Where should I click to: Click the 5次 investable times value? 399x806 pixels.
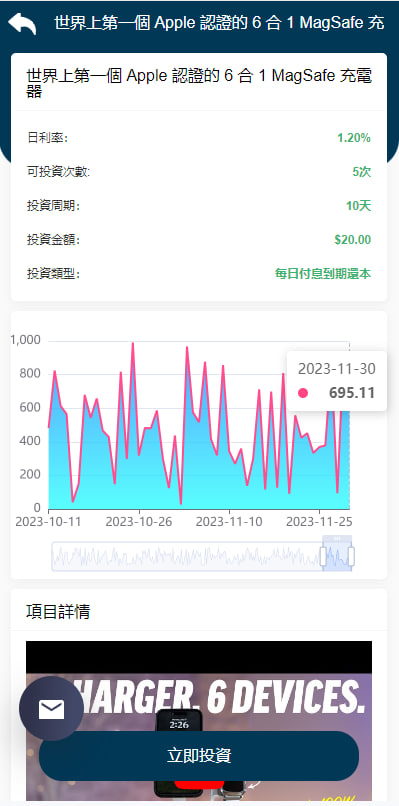click(361, 172)
